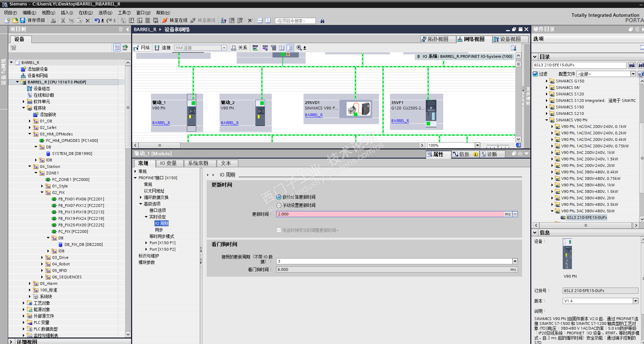
Task: Toggle the 发送时钟变化时调整更新时间 checkbox
Action: pos(279,230)
